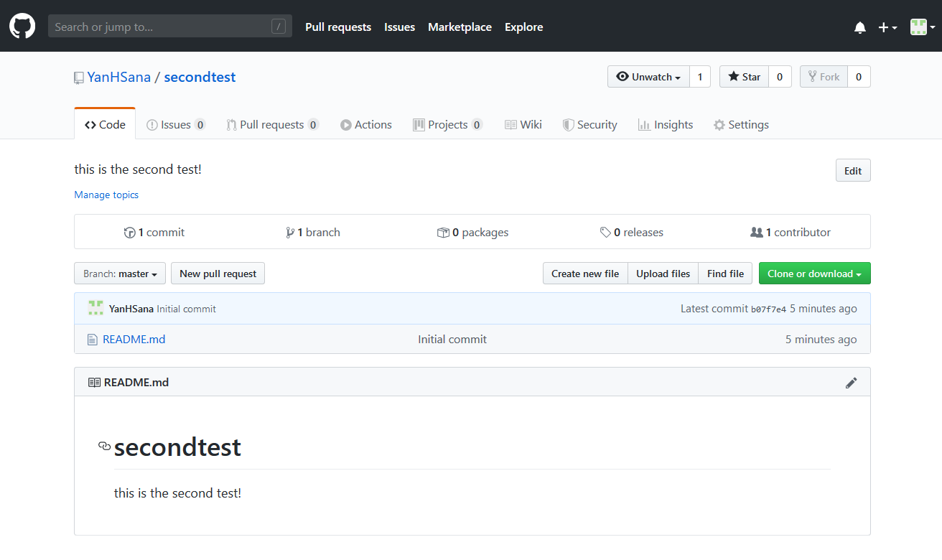The height and width of the screenshot is (560, 942).
Task: Switch to the Issues tab
Action: tap(176, 124)
